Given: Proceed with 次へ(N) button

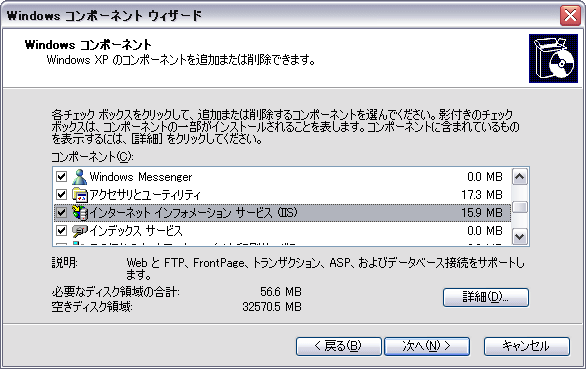Looking at the screenshot, I should 427,346.
